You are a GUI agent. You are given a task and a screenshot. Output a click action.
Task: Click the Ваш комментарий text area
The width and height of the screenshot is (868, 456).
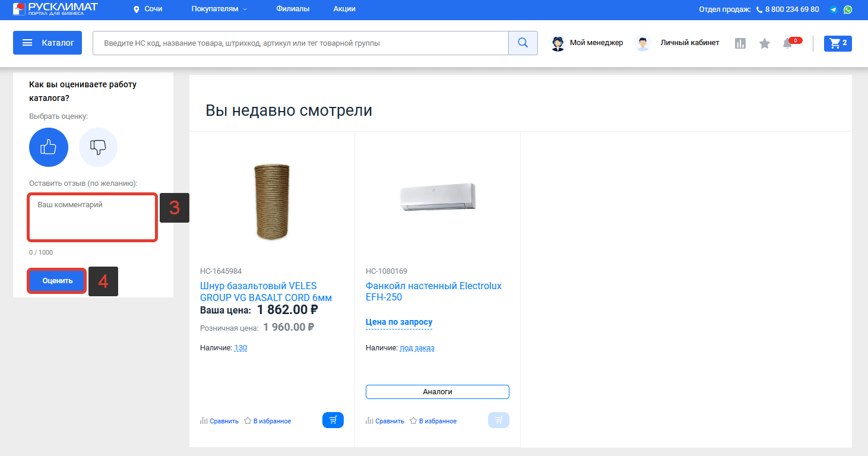point(93,217)
